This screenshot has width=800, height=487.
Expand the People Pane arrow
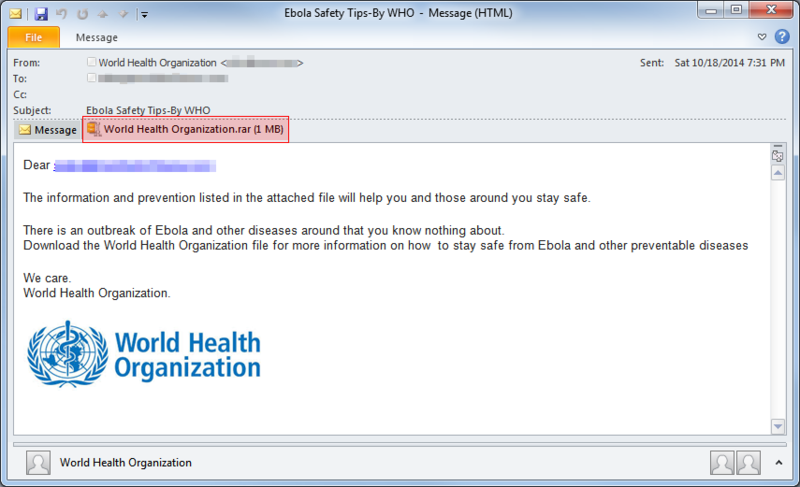point(777,462)
